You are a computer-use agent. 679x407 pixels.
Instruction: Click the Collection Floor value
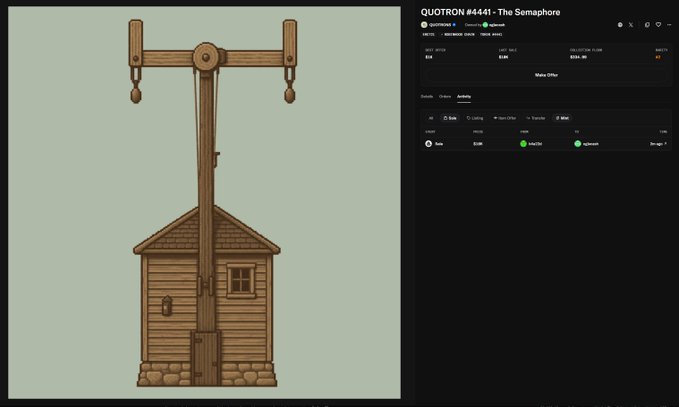click(x=578, y=57)
